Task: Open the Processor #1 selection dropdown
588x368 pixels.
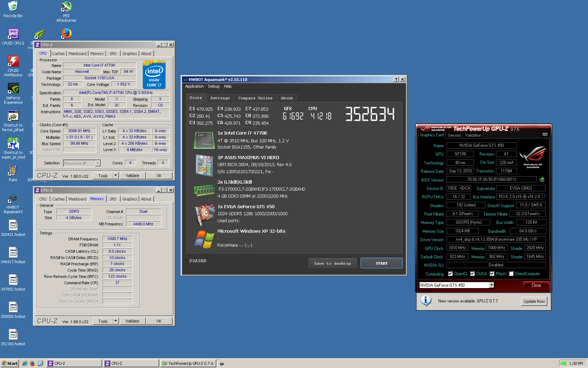Action: coord(98,163)
